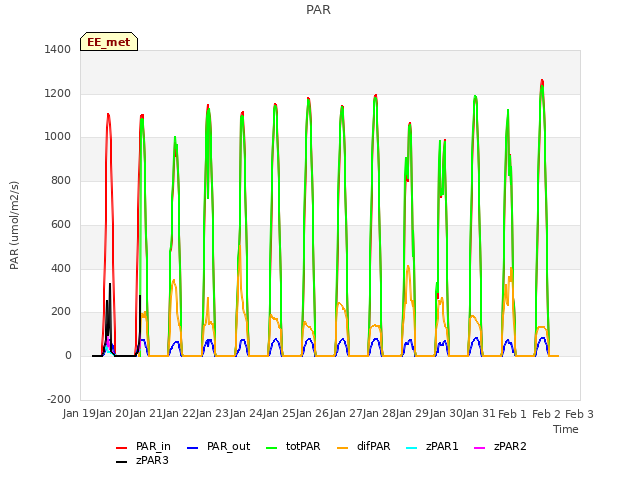Click the Feb 2 highest PAR peak
This screenshot has height=480, width=640.
[x=542, y=81]
